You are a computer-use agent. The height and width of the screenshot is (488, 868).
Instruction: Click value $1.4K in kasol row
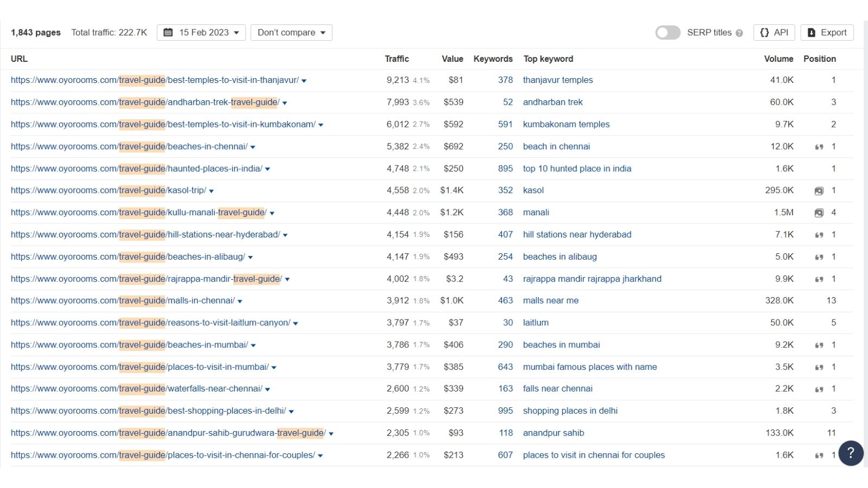(452, 190)
